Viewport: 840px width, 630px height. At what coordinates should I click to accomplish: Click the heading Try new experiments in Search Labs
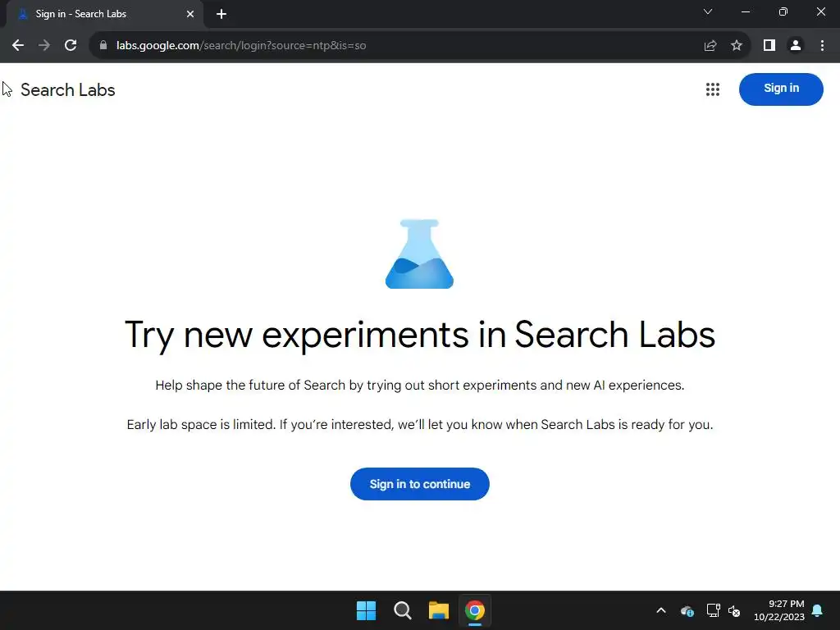pyautogui.click(x=420, y=335)
